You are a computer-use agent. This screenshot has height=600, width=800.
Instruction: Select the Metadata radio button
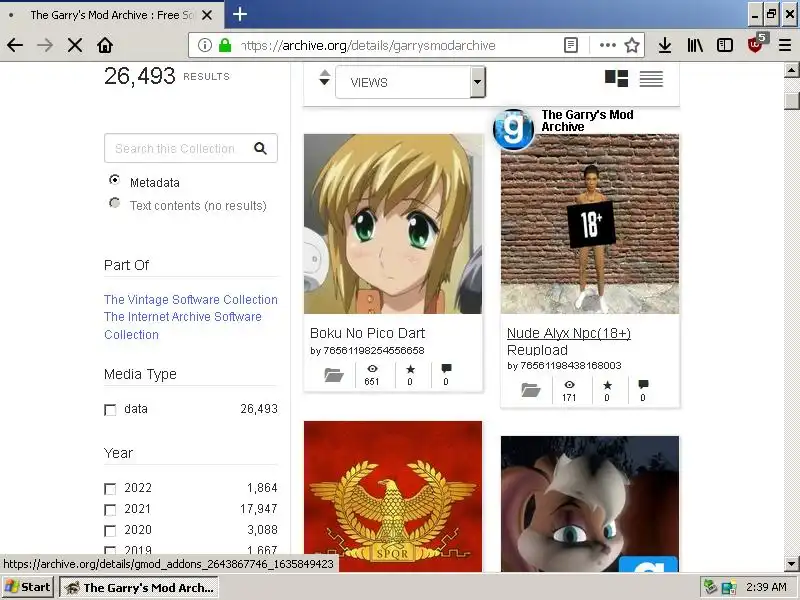click(x=114, y=180)
